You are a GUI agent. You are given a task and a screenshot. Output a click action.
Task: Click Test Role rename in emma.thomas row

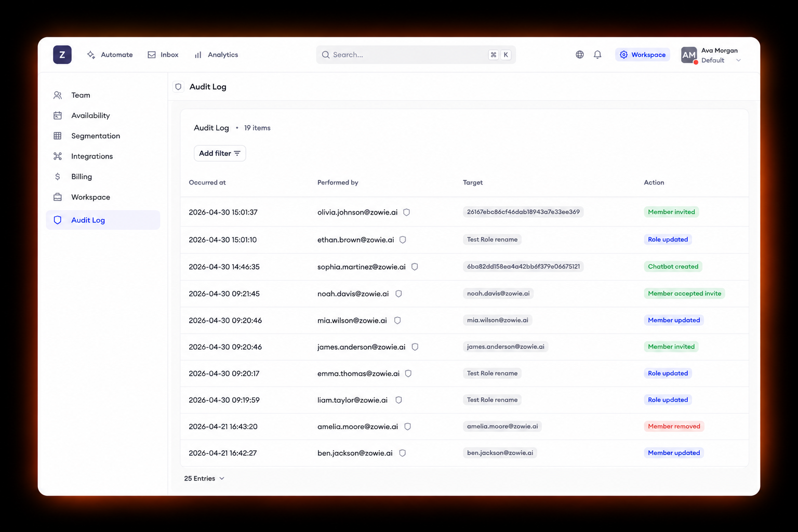pos(492,373)
